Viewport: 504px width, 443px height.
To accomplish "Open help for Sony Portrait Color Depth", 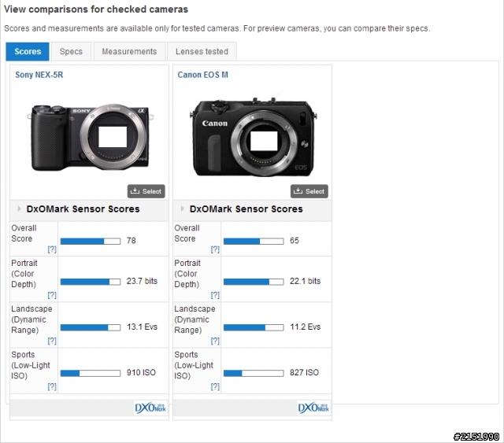I will 52,295.
